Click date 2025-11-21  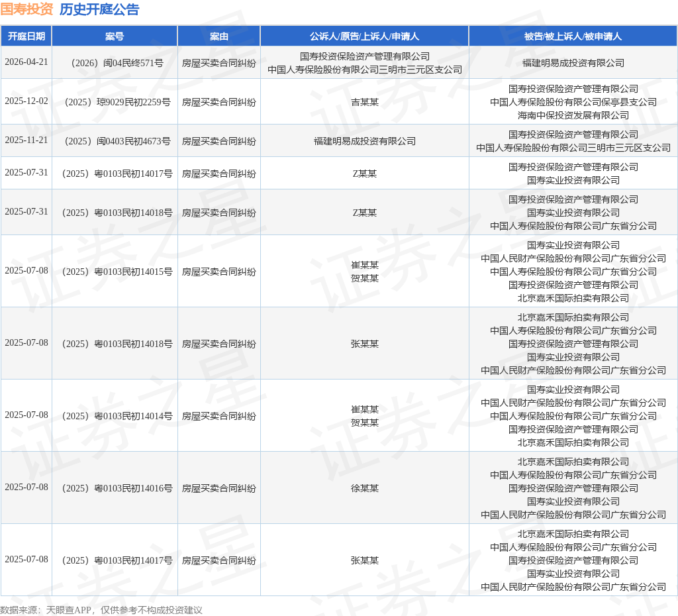[x=26, y=140]
